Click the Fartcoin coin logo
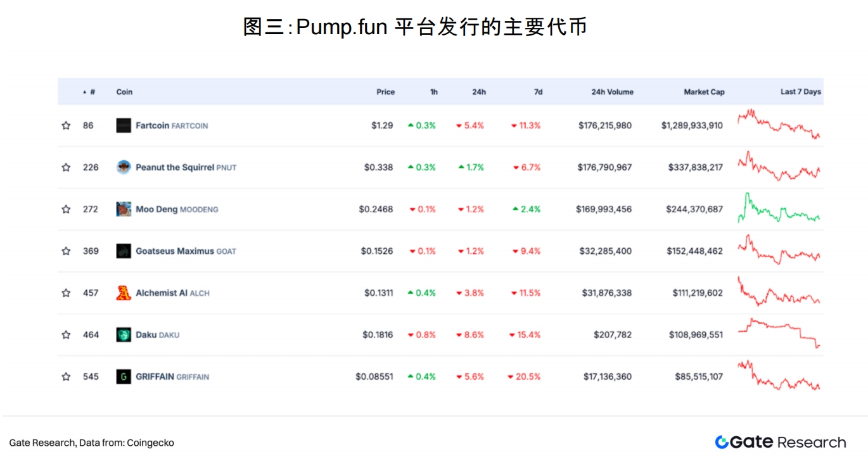868x473 pixels. coord(124,125)
